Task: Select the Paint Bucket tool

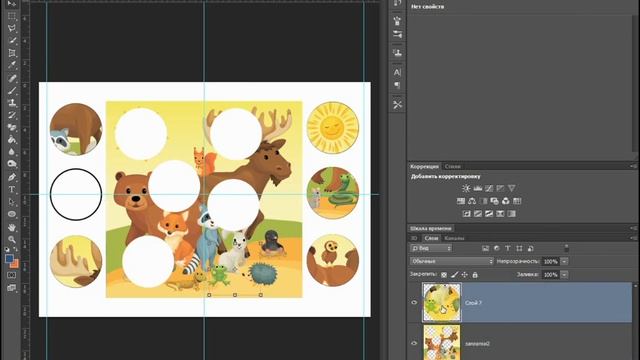Action: click(12, 140)
